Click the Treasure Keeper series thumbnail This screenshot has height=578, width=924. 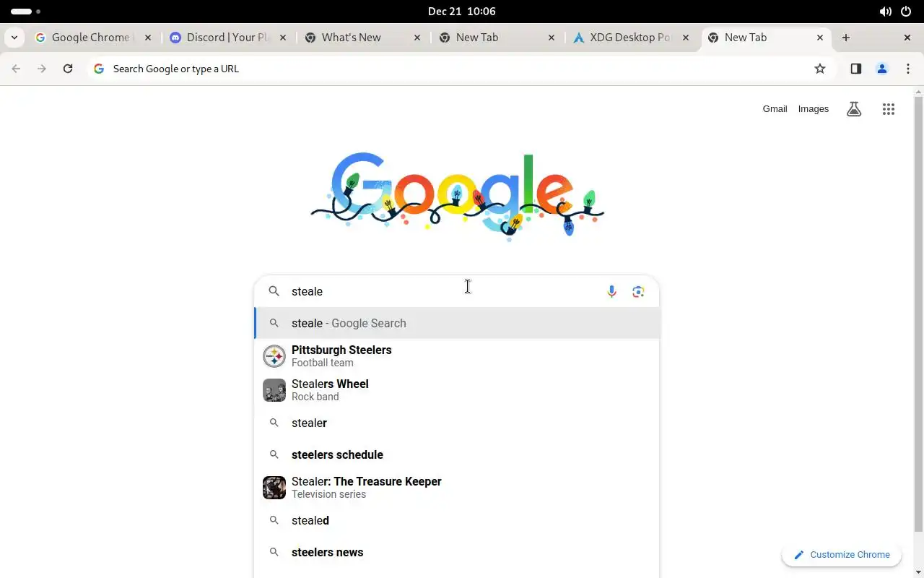tap(274, 488)
